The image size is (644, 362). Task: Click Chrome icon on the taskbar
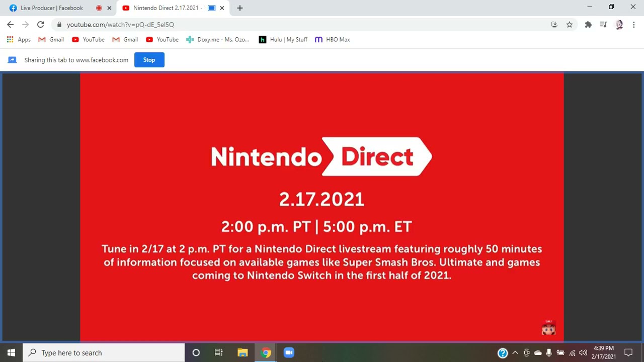click(266, 352)
